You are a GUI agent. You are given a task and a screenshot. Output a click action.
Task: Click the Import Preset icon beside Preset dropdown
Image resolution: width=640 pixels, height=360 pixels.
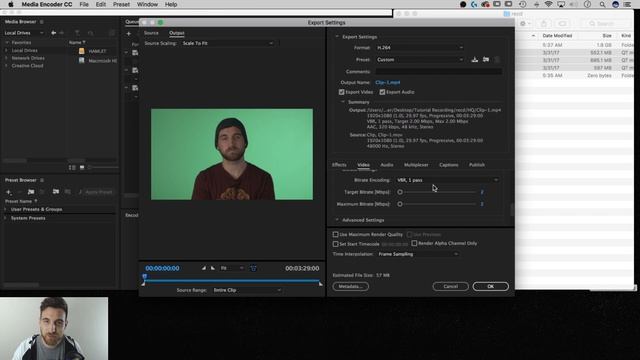click(x=486, y=60)
